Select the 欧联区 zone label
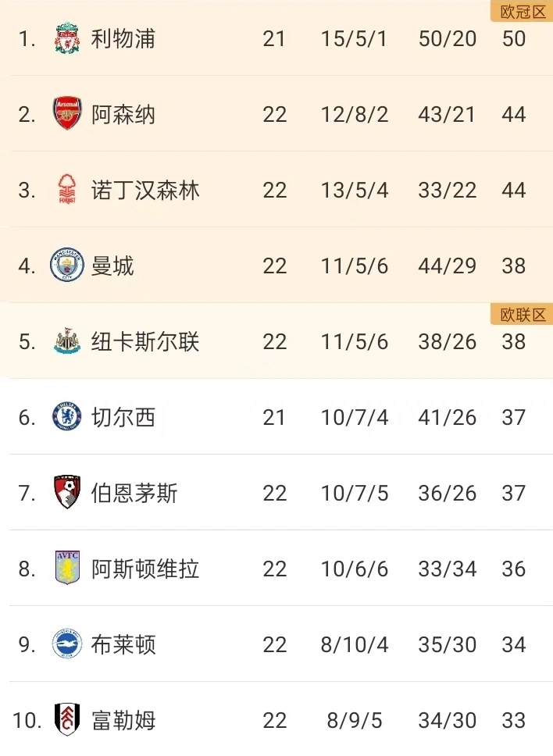Image resolution: width=553 pixels, height=756 pixels. pyautogui.click(x=523, y=315)
